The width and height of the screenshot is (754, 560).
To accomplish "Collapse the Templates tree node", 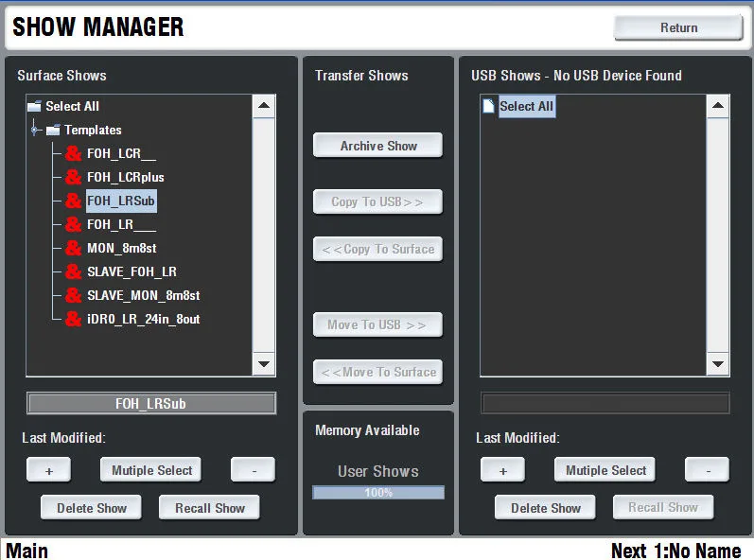I will [x=35, y=130].
